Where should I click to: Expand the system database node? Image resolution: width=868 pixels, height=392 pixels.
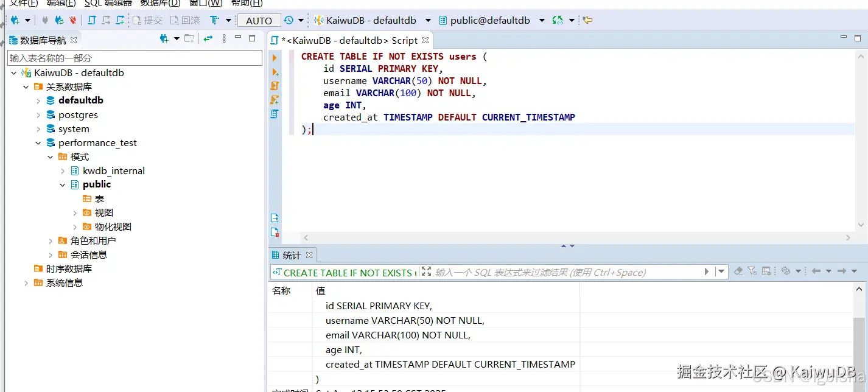38,129
